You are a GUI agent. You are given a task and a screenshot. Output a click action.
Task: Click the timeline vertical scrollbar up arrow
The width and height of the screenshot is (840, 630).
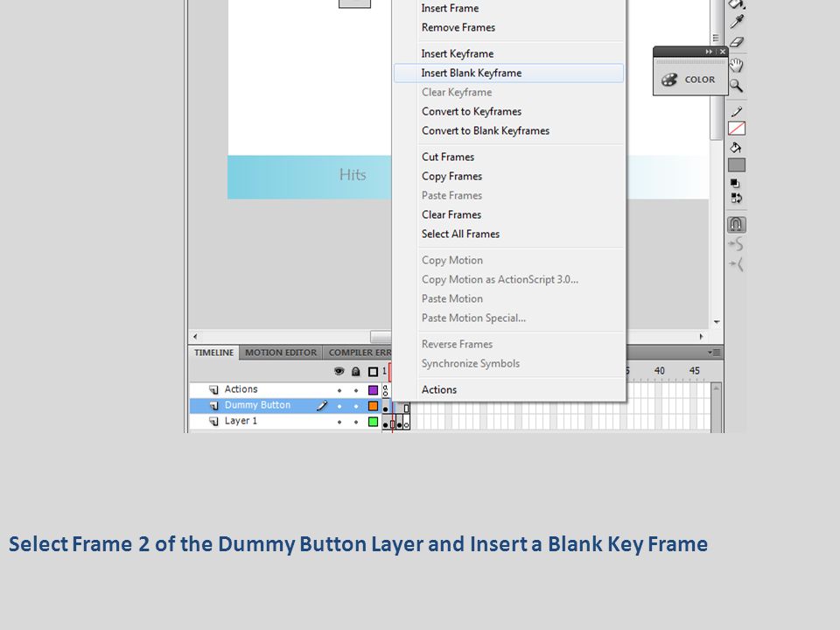point(717,388)
